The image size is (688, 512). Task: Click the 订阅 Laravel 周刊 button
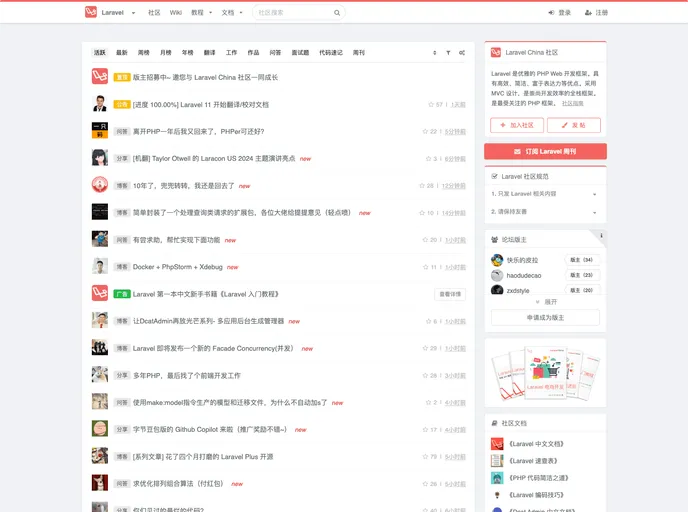[x=545, y=151]
